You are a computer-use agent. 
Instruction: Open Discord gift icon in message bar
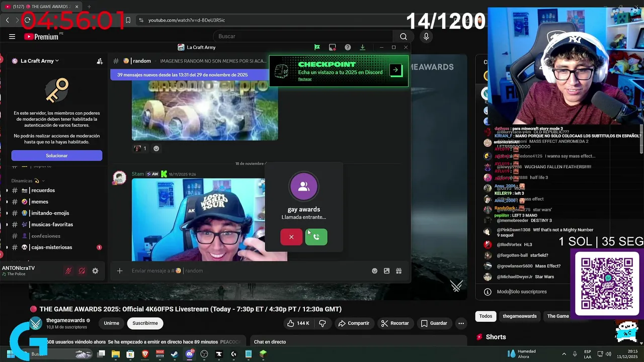point(398,271)
